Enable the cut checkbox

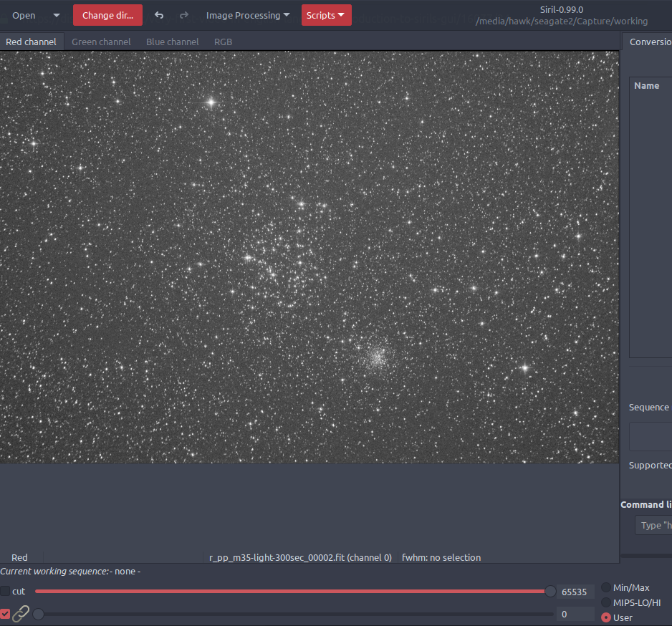click(x=6, y=592)
